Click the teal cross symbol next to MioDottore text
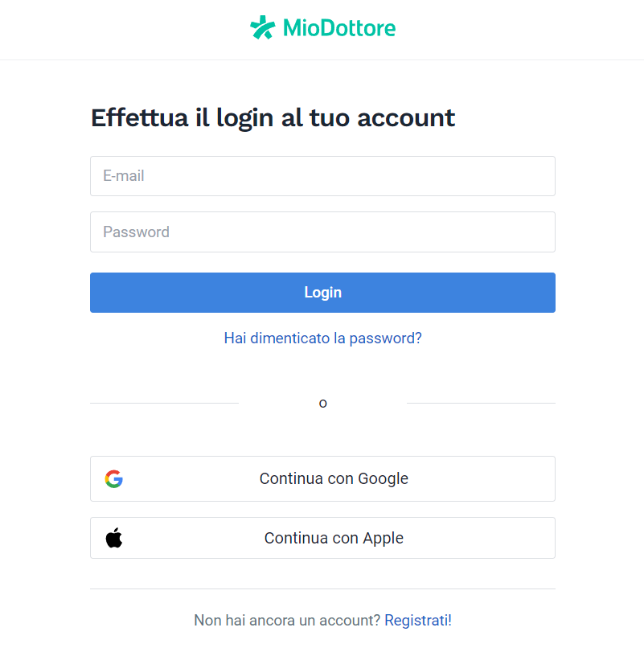644x648 pixels. [260, 27]
